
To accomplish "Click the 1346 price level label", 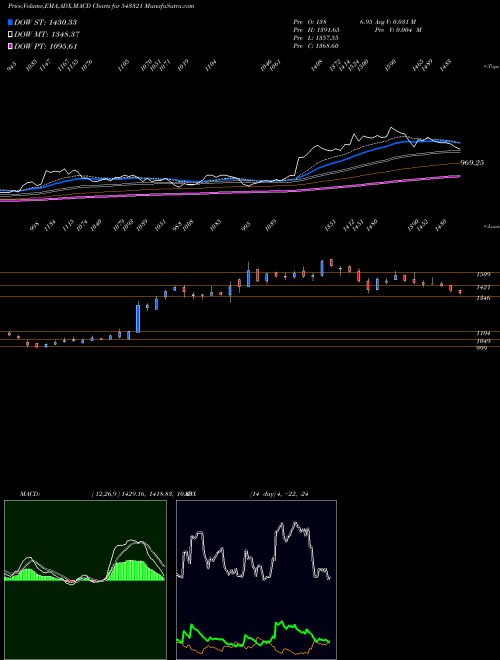I will click(x=483, y=298).
